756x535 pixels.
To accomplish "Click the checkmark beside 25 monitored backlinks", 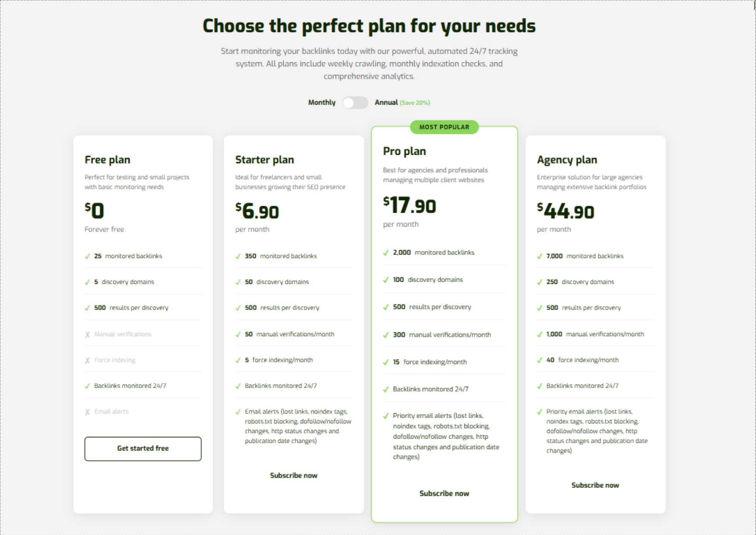I will [87, 256].
